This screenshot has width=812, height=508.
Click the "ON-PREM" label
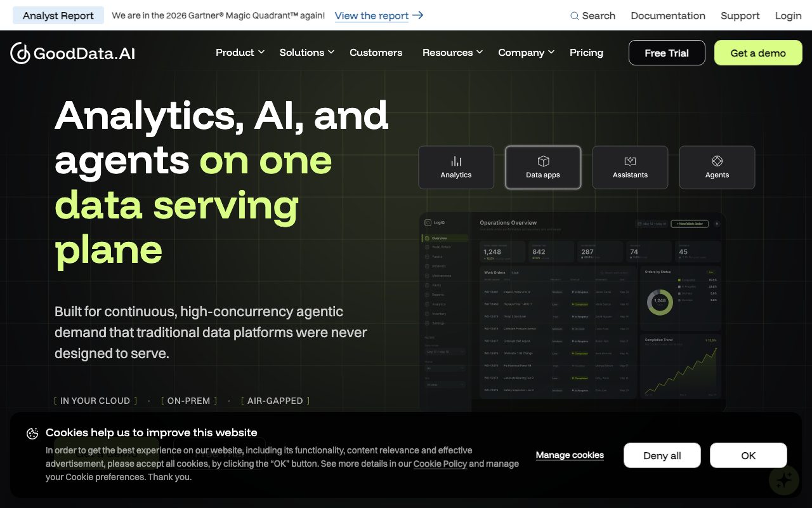coord(189,401)
